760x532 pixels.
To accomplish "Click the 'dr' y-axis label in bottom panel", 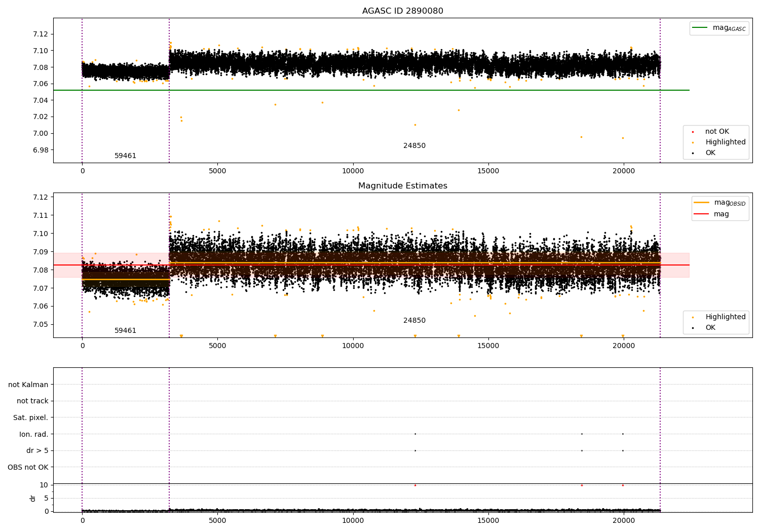I will (x=33, y=498).
